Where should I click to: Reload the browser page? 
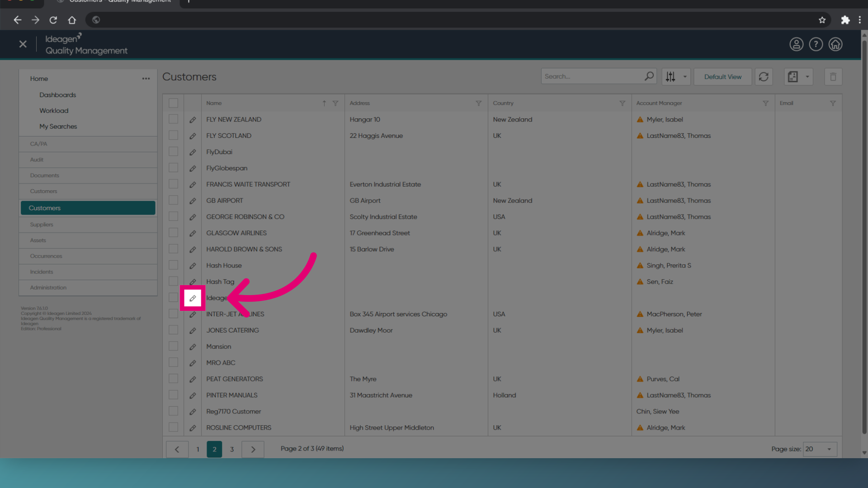(53, 20)
